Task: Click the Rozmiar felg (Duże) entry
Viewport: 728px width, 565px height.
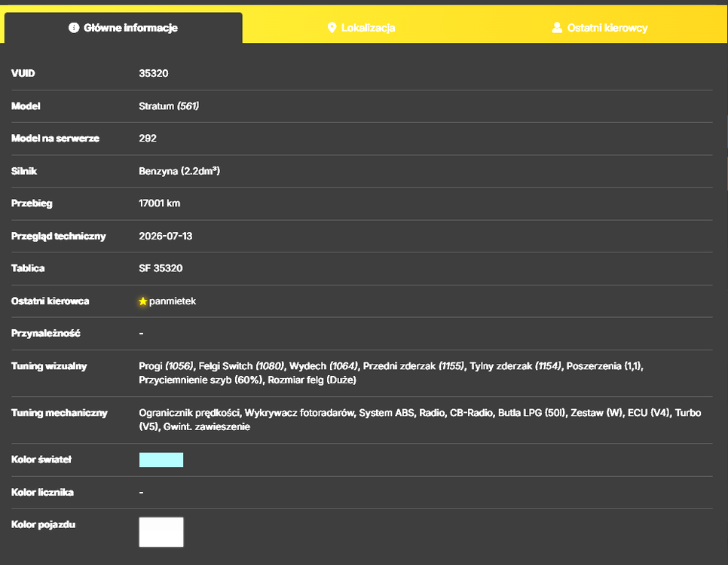Action: coord(312,380)
